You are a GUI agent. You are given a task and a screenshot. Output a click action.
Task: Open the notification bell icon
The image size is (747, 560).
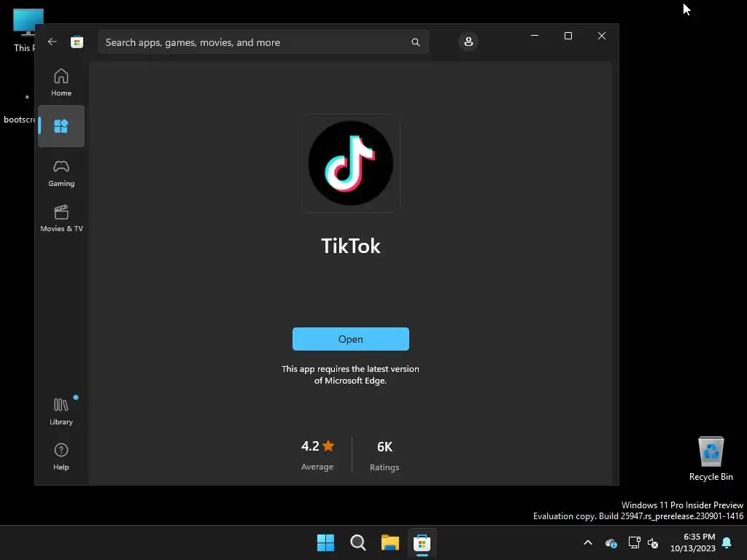pyautogui.click(x=727, y=542)
